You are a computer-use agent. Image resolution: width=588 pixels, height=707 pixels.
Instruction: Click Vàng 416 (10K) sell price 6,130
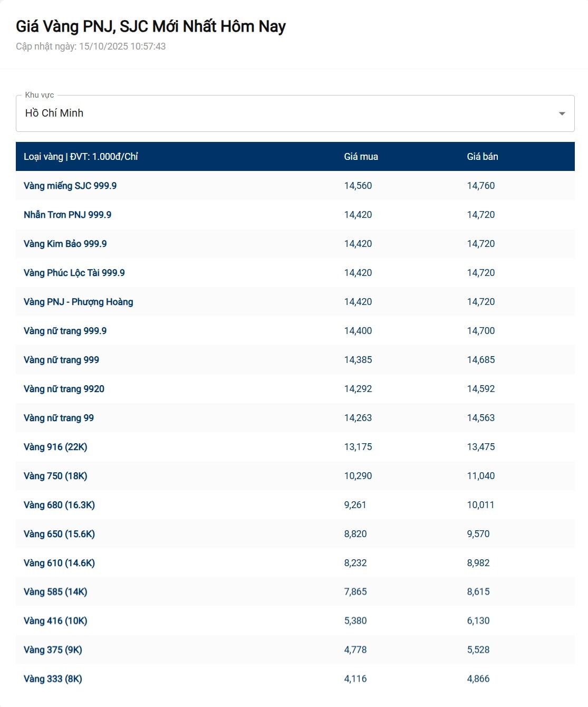pyautogui.click(x=478, y=621)
